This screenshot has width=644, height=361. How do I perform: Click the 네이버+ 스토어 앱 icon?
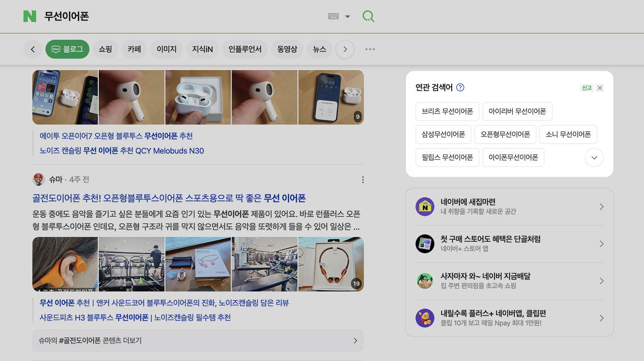[425, 244]
